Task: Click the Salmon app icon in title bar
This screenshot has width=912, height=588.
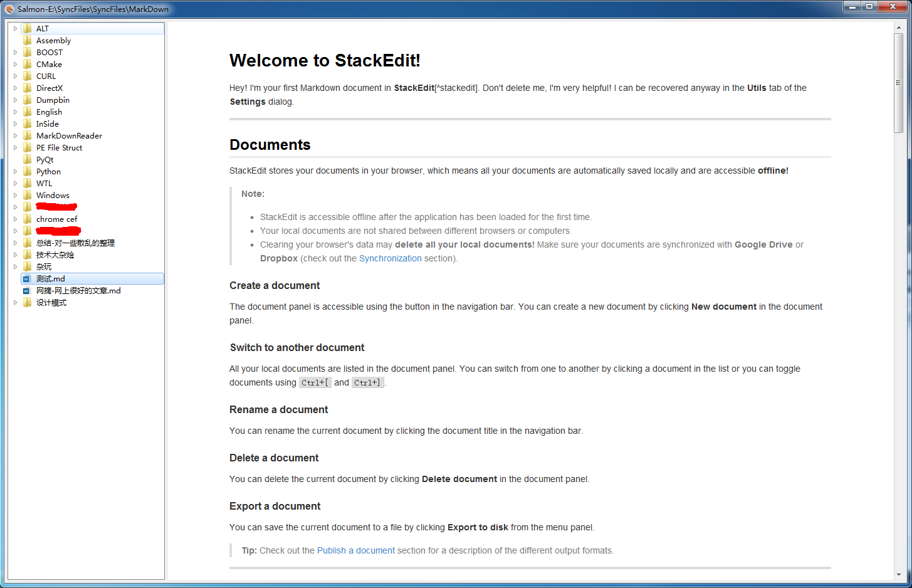Action: coord(9,9)
